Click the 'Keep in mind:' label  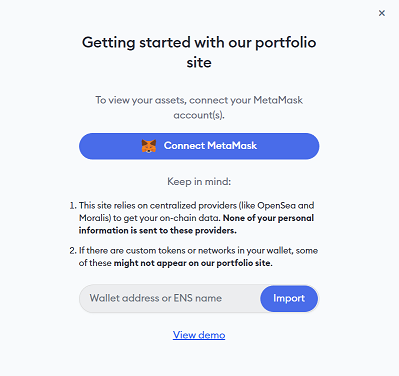pyautogui.click(x=199, y=181)
